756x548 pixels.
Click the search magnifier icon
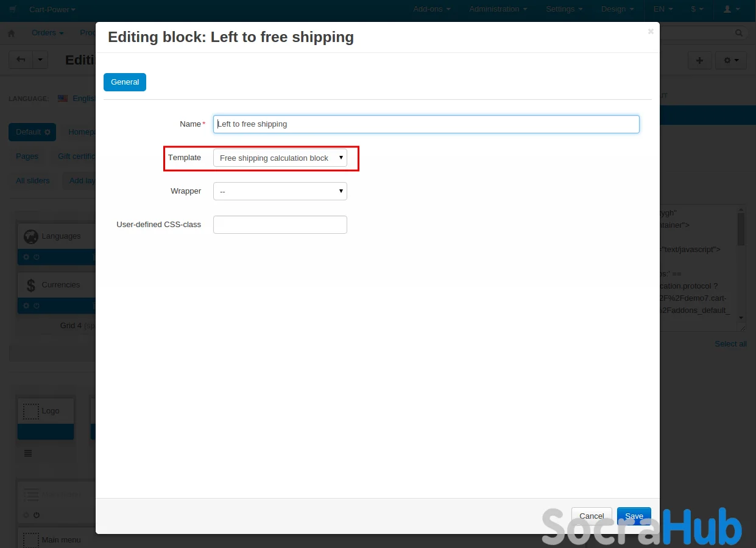[739, 33]
